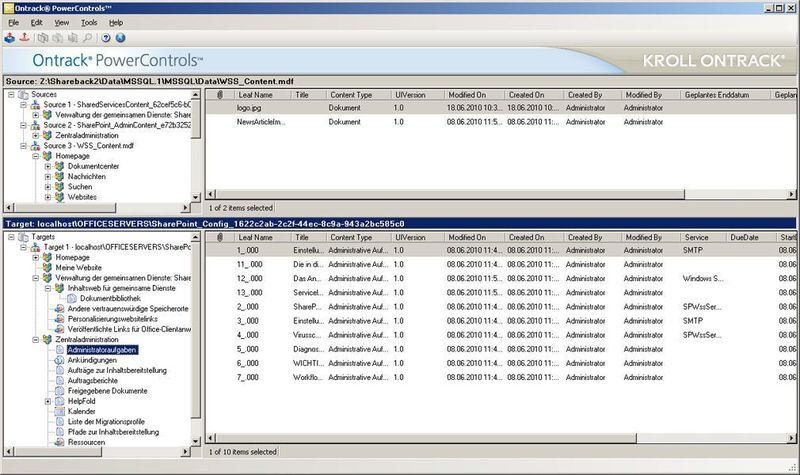Click the Source 3 WSS_Content.mdf database icon

coord(35,145)
